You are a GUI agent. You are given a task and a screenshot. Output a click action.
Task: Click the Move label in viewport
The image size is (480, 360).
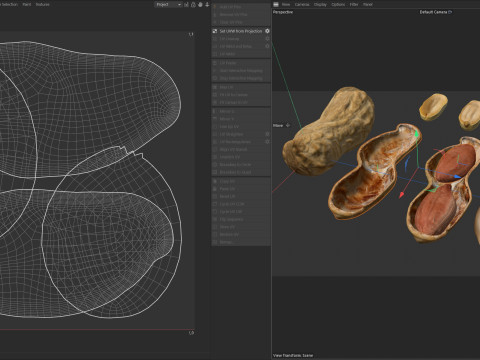(x=278, y=126)
